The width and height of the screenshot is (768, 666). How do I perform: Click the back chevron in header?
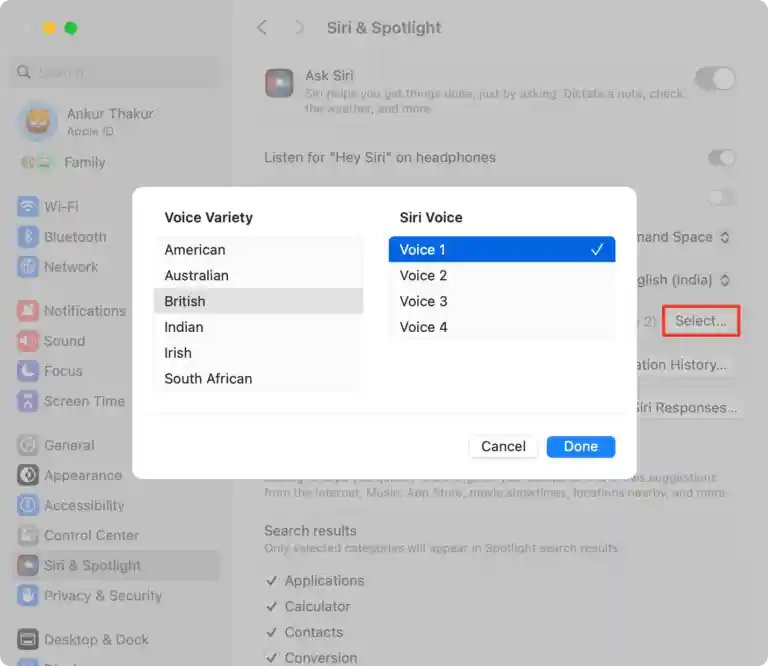click(262, 28)
